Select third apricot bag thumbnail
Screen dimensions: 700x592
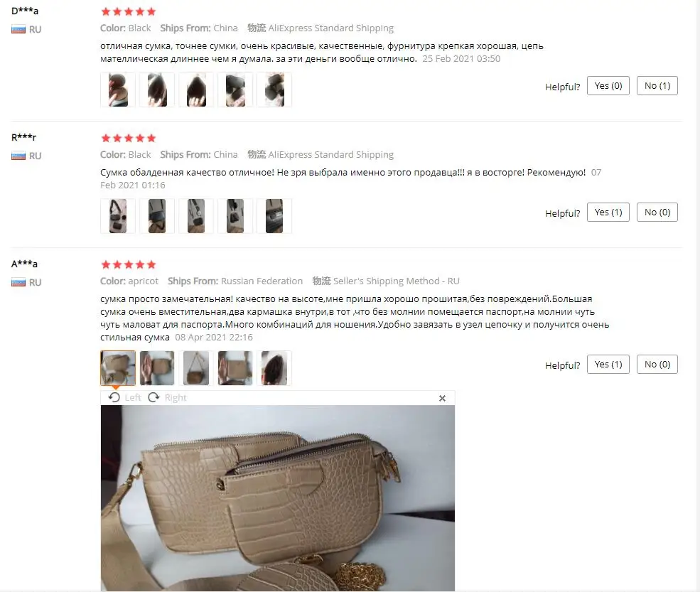pyautogui.click(x=196, y=368)
